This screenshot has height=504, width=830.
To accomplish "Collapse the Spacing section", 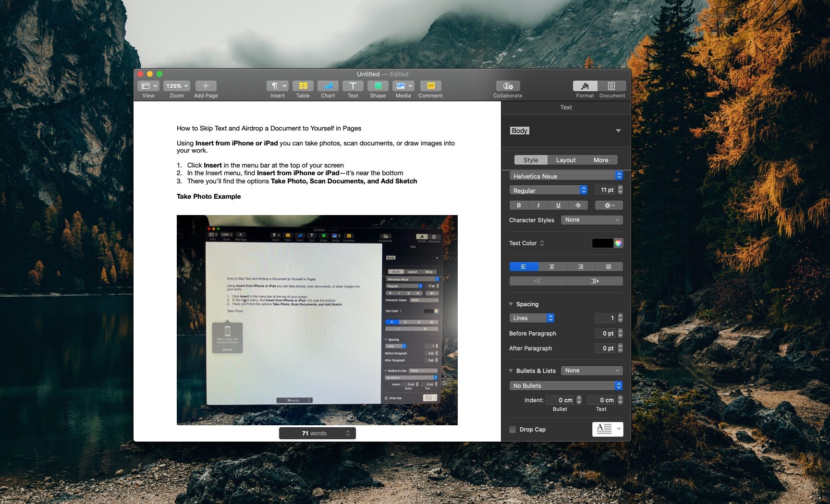I will (511, 304).
